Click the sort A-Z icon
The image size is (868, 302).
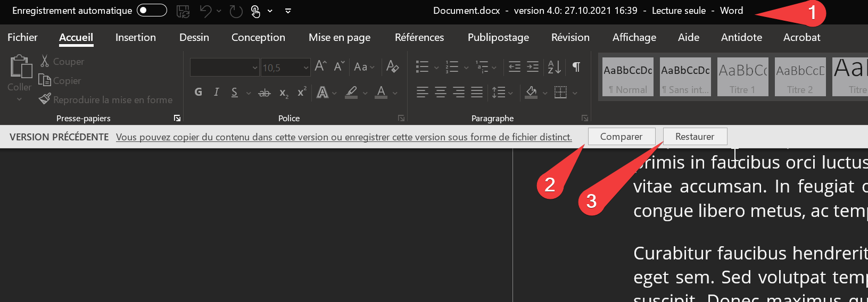pos(554,67)
